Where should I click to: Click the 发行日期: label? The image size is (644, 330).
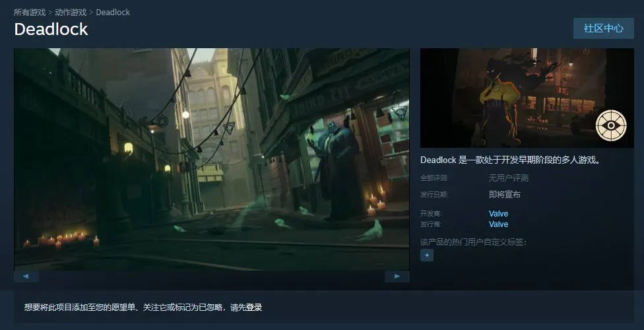click(434, 195)
